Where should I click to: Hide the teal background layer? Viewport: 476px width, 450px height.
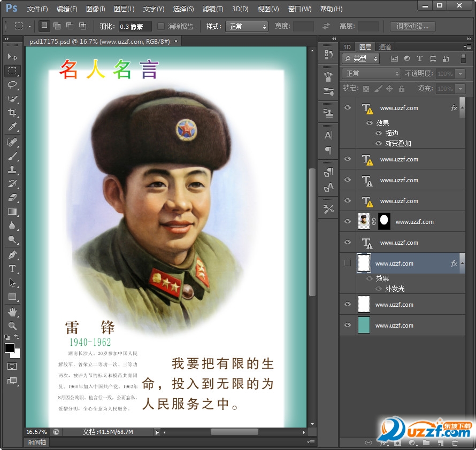[348, 325]
